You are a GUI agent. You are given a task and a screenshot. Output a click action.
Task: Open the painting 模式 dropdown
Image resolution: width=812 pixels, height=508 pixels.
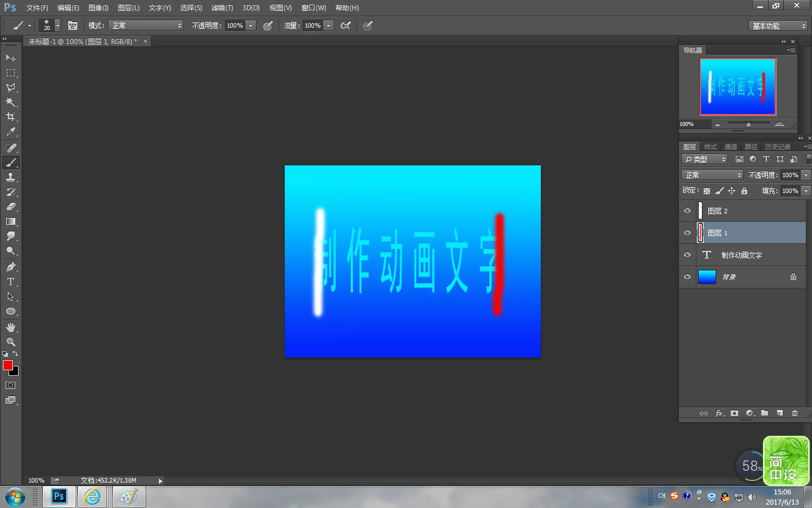[145, 25]
